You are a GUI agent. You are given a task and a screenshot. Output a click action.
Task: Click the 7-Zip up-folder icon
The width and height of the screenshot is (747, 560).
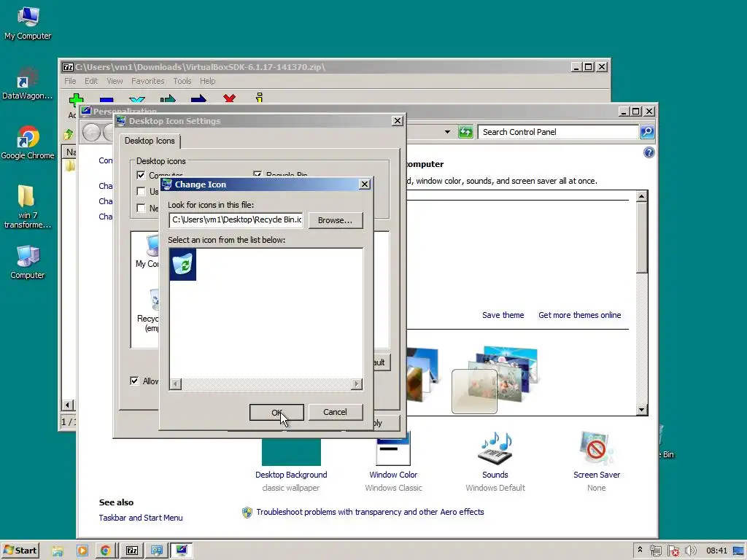coord(69,135)
